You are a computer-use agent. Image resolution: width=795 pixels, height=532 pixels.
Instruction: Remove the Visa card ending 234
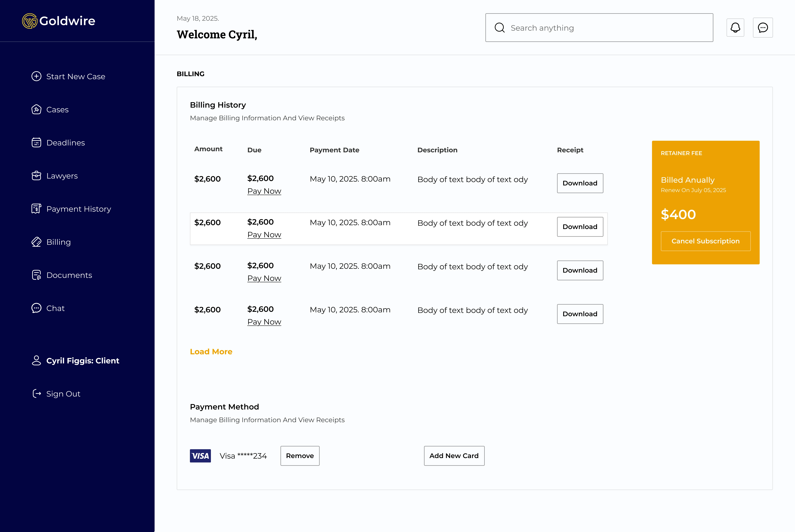click(300, 456)
